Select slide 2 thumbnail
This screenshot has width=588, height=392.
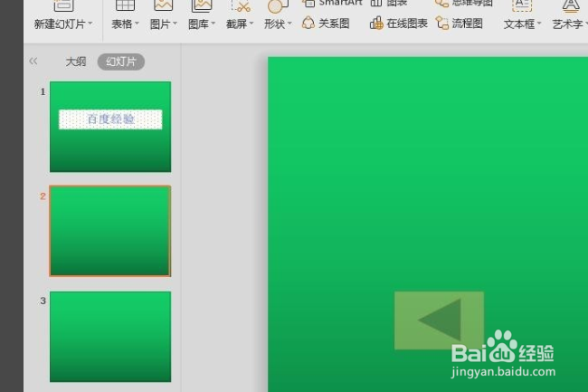[x=110, y=231]
